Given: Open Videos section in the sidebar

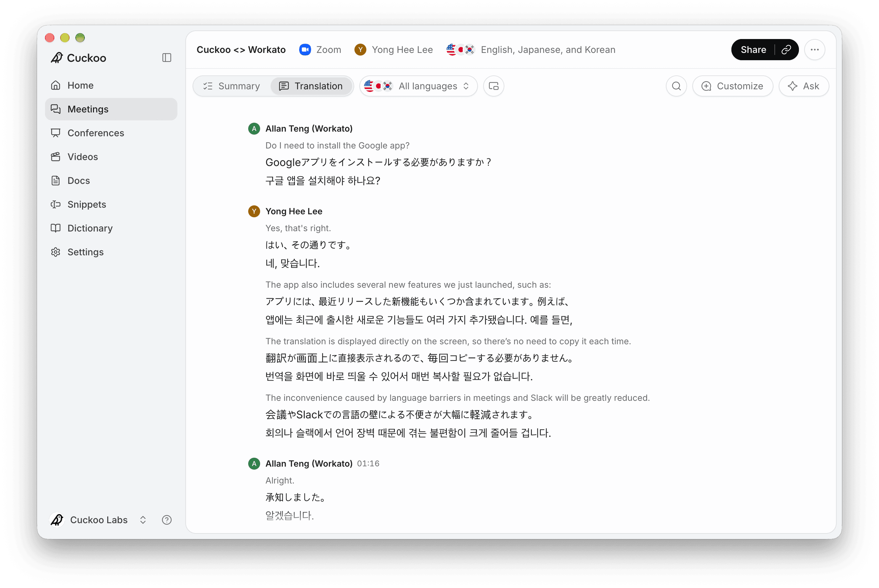Looking at the screenshot, I should click(x=111, y=157).
